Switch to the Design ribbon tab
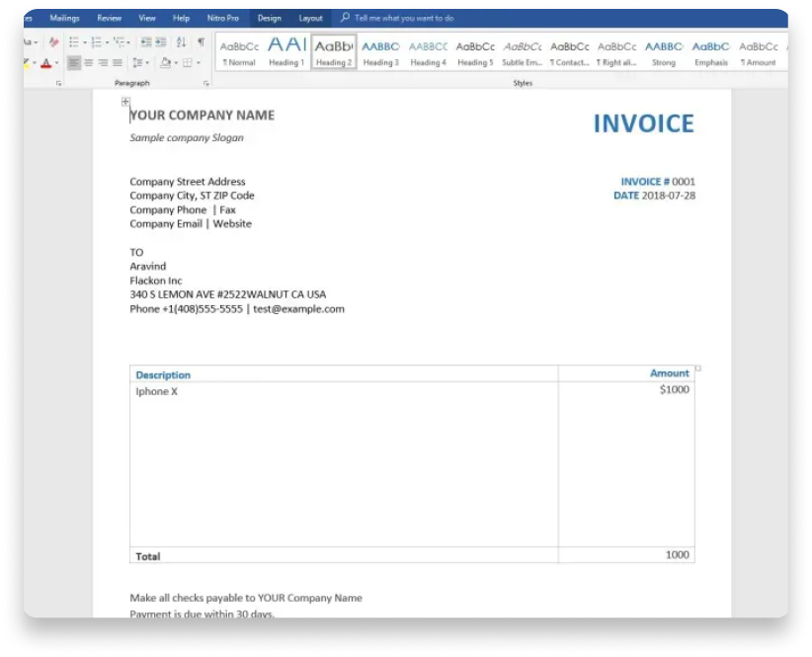The width and height of the screenshot is (812, 657). pos(270,18)
